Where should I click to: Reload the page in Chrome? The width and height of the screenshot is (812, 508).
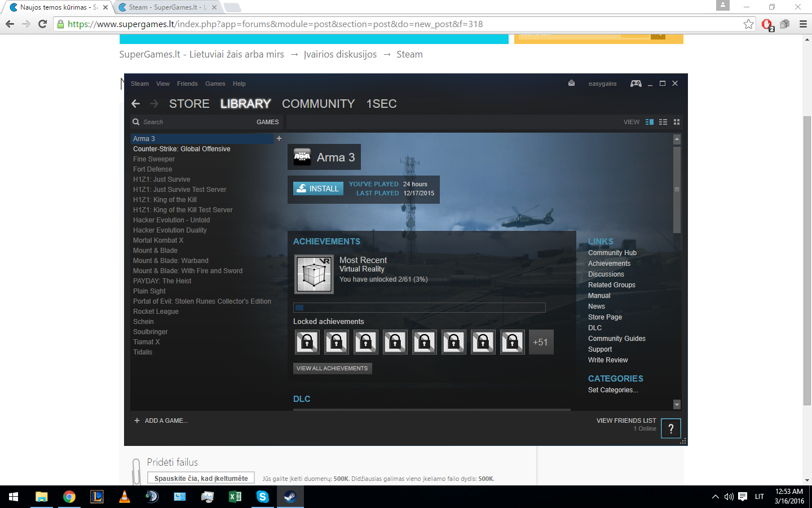pyautogui.click(x=42, y=24)
